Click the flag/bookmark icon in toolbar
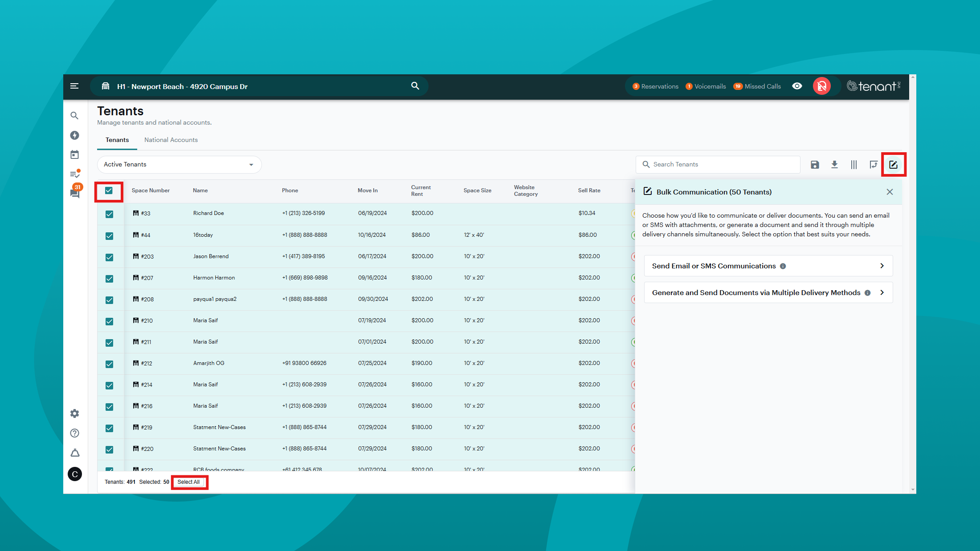 [873, 164]
